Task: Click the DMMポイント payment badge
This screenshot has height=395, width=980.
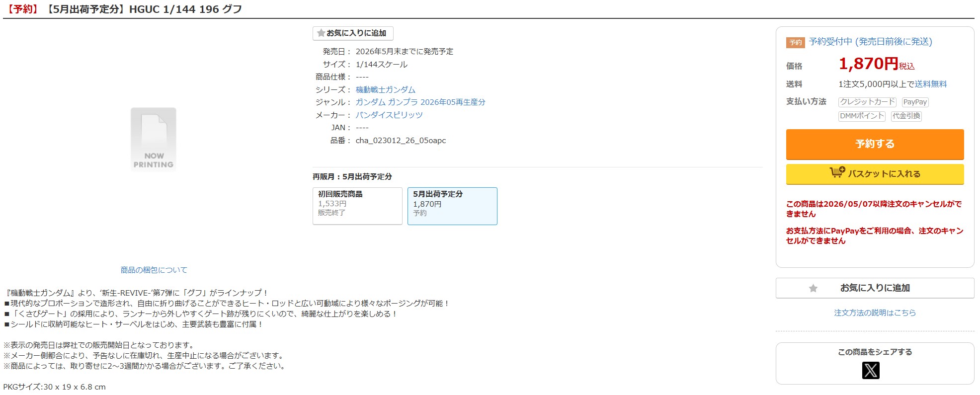Action: (x=862, y=116)
